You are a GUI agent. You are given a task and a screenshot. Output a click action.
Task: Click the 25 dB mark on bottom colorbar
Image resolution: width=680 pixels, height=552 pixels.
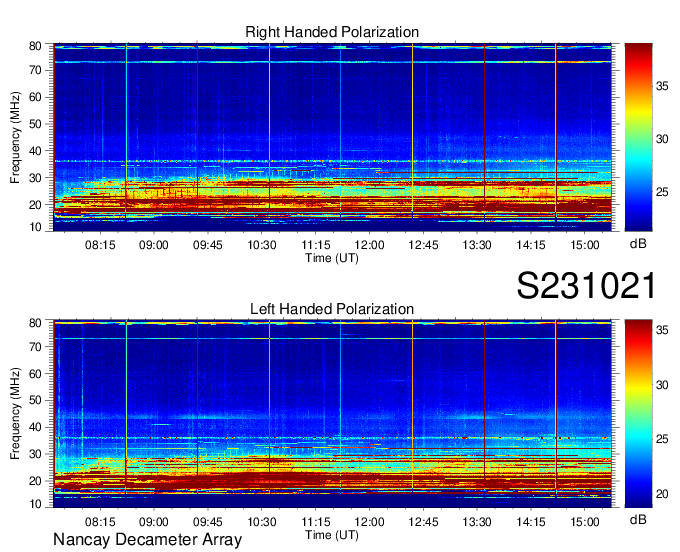662,439
